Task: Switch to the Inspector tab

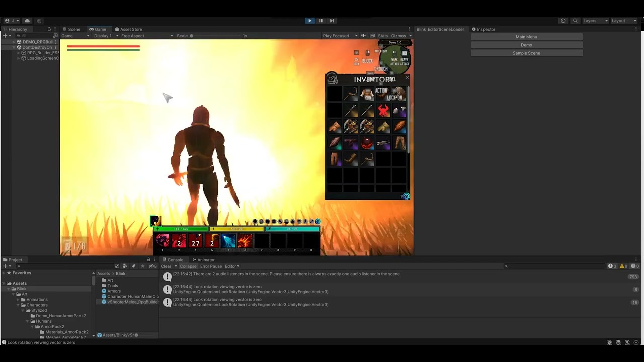Action: 484,29
